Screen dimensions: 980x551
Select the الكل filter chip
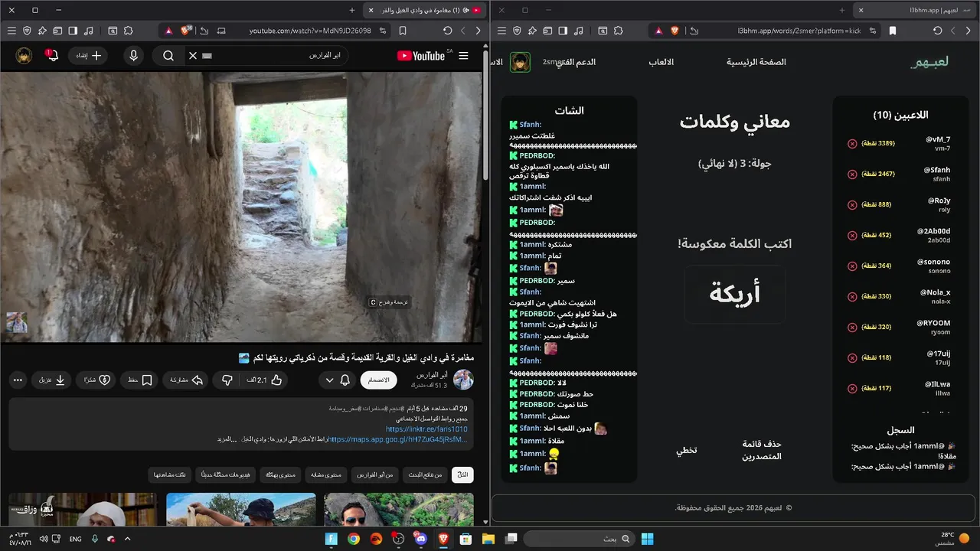point(462,475)
